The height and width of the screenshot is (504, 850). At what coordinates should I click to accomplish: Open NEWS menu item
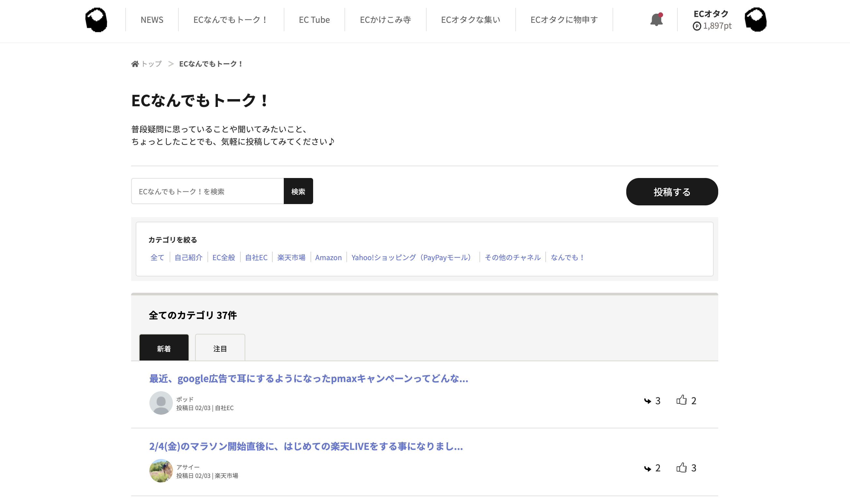tap(152, 20)
